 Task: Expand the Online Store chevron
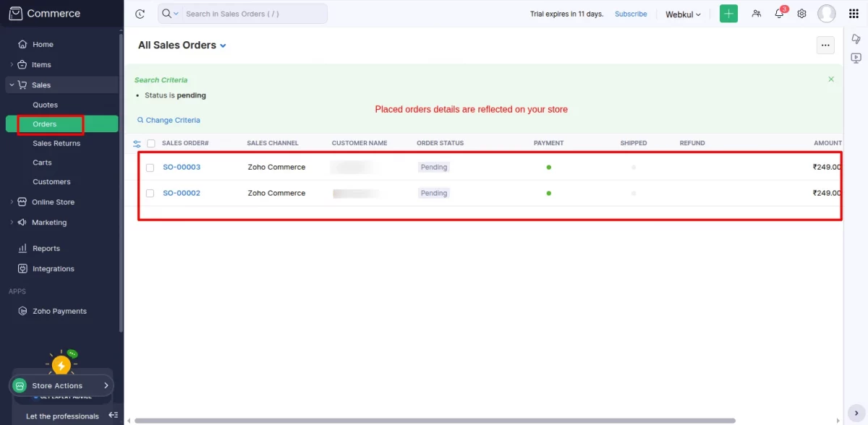pos(12,202)
